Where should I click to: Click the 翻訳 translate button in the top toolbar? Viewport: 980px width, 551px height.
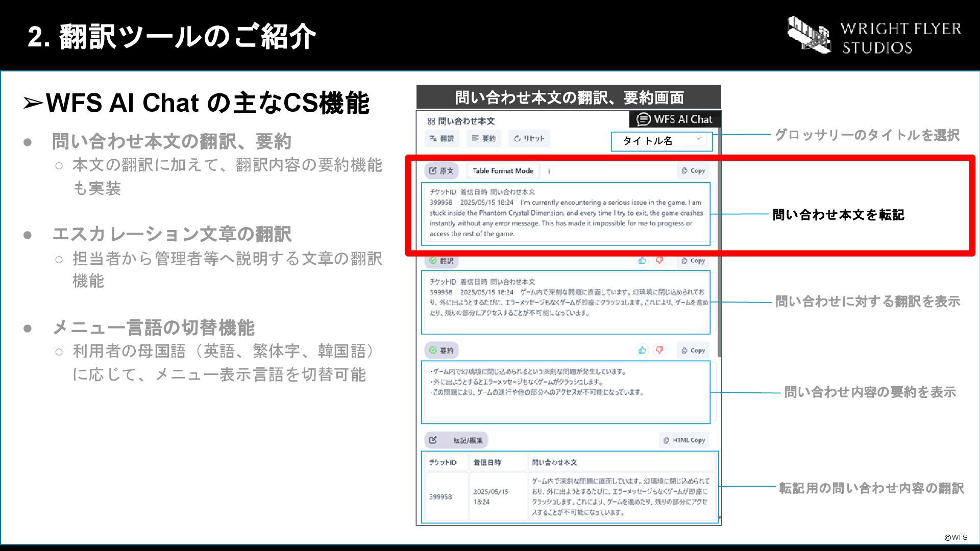(442, 138)
